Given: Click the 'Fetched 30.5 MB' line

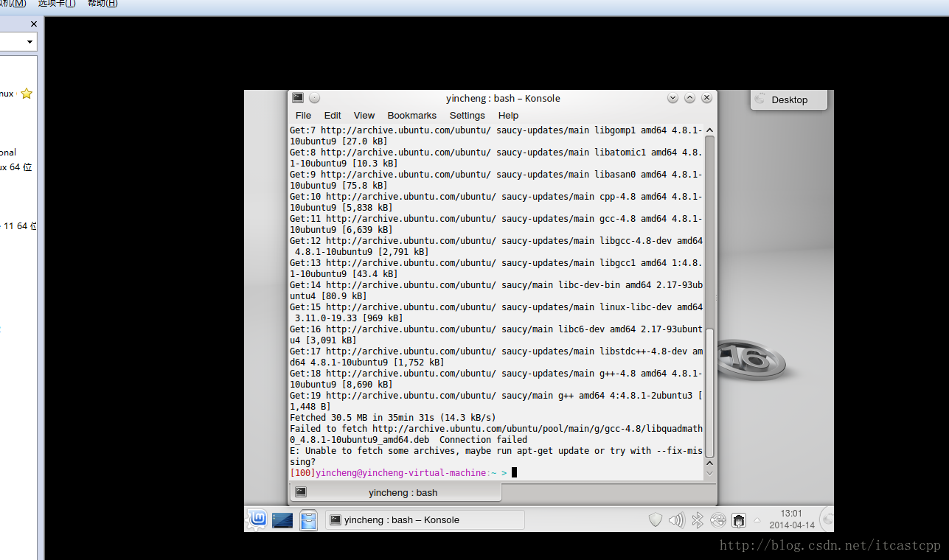Looking at the screenshot, I should click(x=393, y=418).
